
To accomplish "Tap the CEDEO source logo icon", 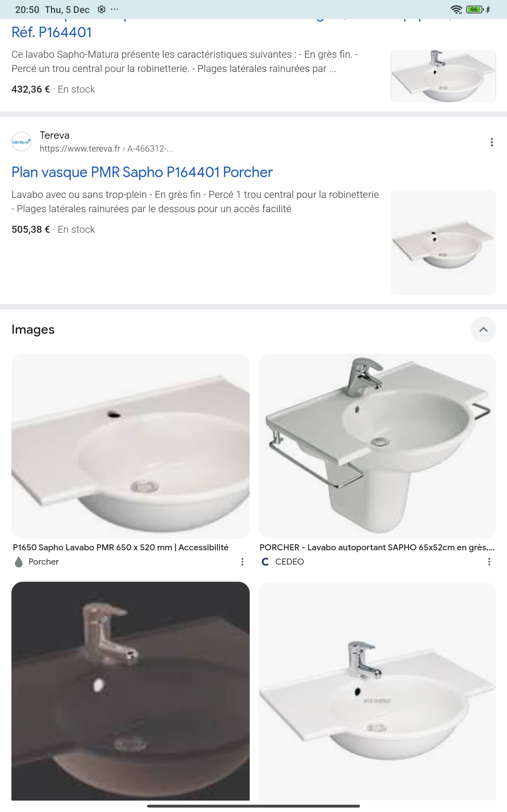I will [265, 562].
